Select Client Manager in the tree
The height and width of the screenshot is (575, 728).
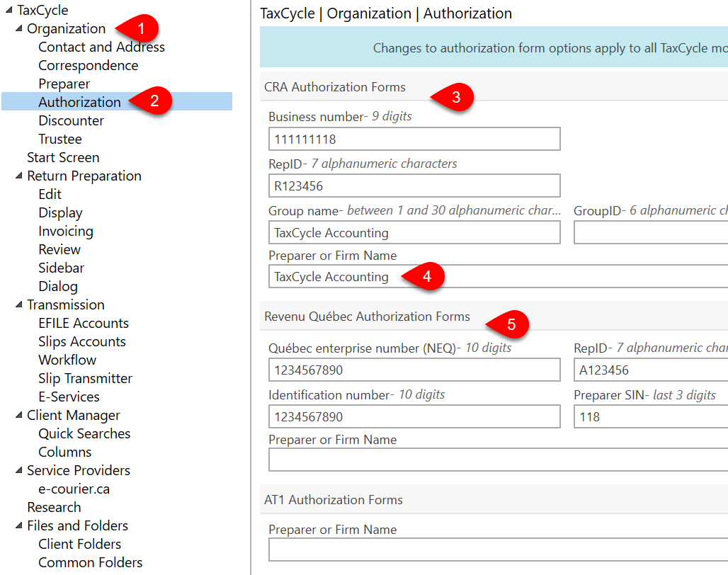tap(74, 415)
